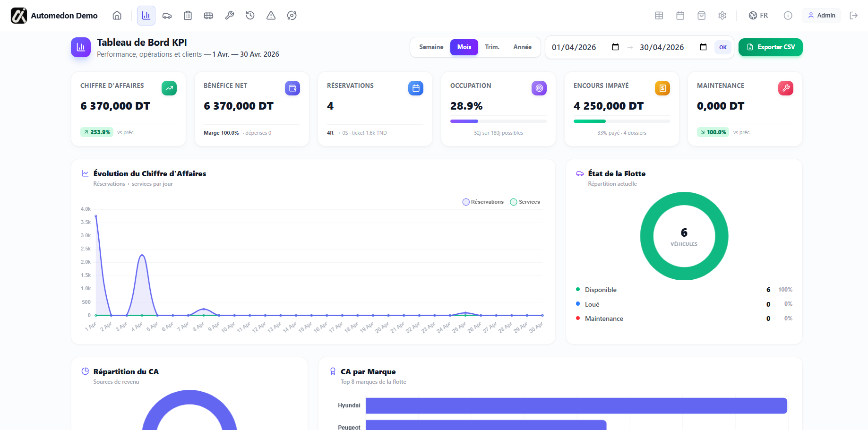Open the warning triangle alerts icon
This screenshot has height=430, width=868.
tap(271, 16)
